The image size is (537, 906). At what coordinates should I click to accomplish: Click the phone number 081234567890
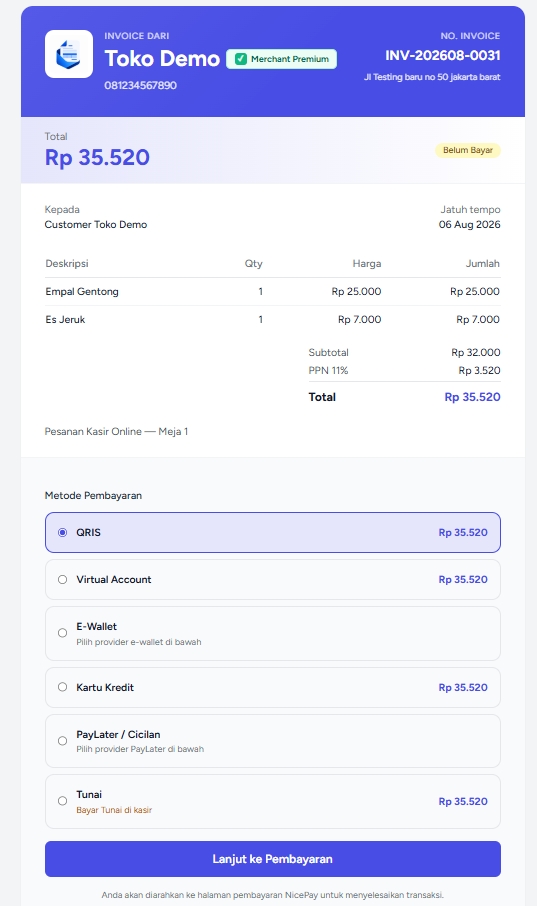pyautogui.click(x=140, y=86)
